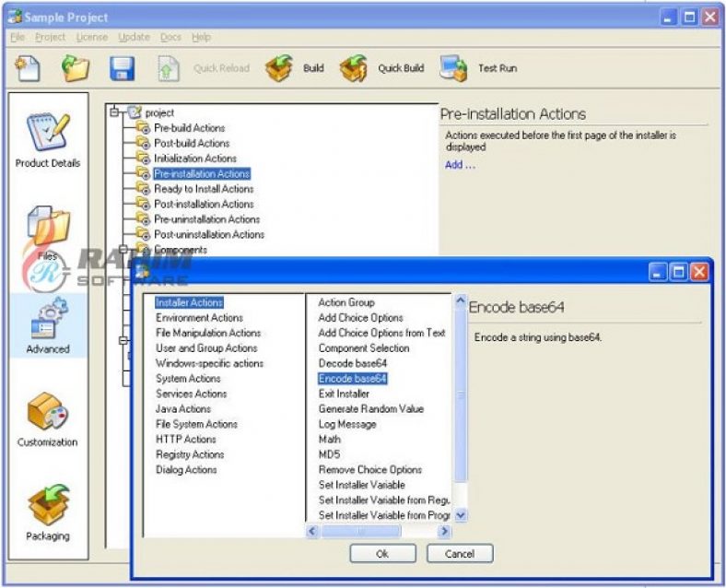The image size is (726, 588).
Task: Click the Pre-build Actions folder icon
Action: [143, 127]
